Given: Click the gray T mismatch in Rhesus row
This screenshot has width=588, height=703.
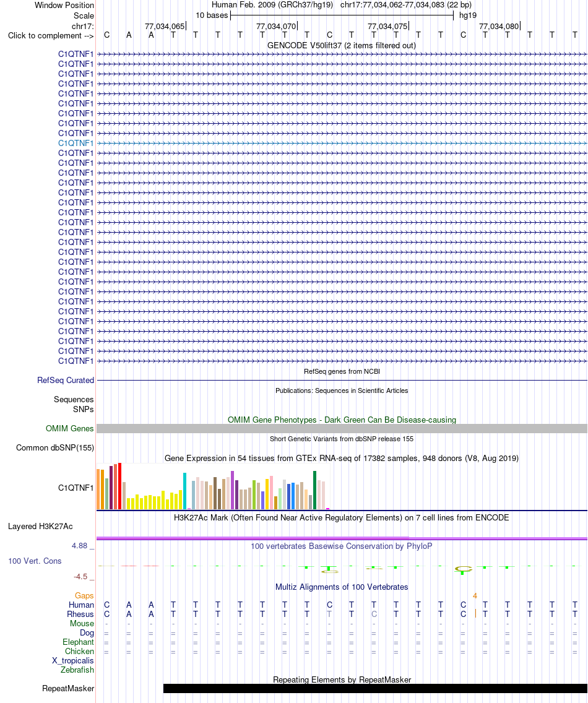Looking at the screenshot, I should pyautogui.click(x=329, y=615).
